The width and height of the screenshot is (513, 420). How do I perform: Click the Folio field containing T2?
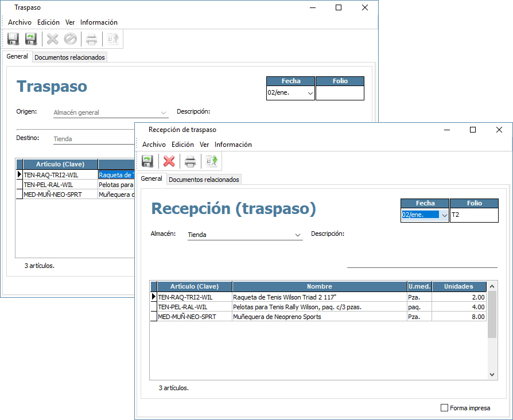[x=474, y=215]
